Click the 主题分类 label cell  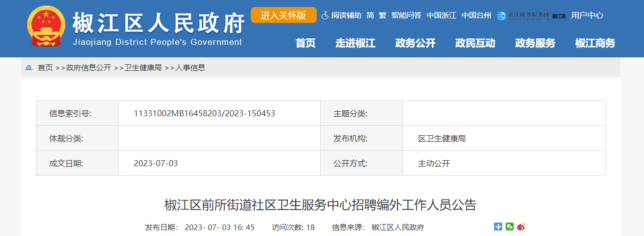(362, 113)
